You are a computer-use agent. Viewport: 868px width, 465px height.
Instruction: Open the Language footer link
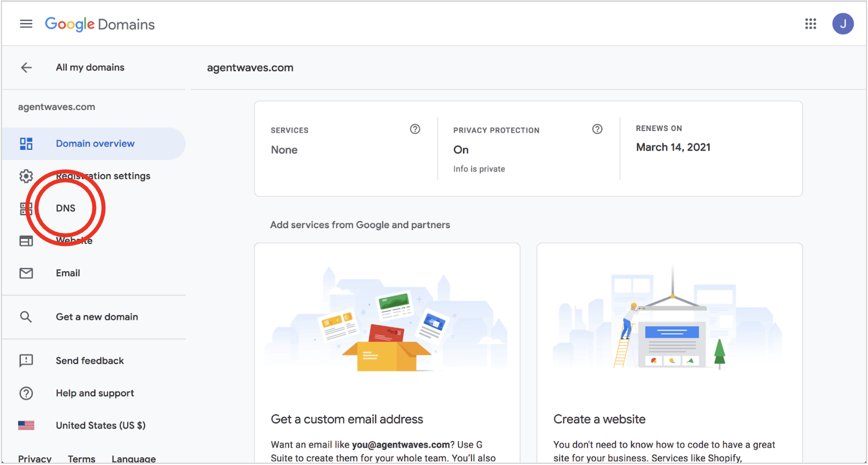[x=134, y=459]
